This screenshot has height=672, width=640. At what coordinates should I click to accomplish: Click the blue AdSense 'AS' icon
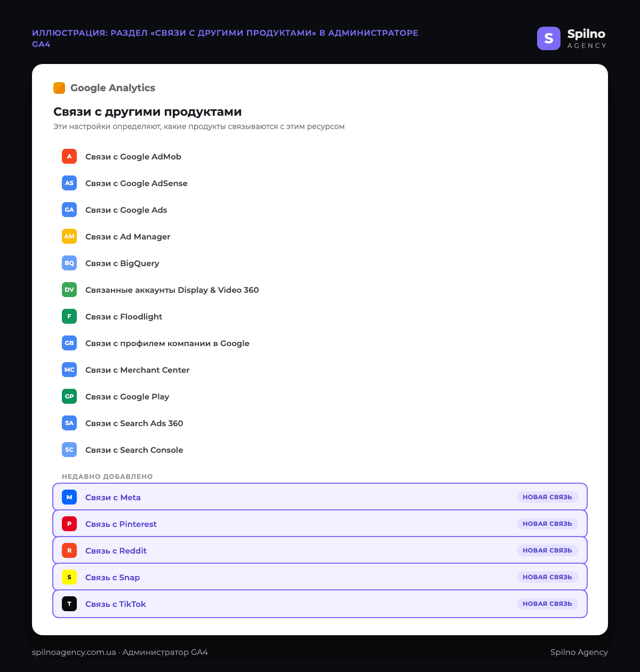coord(69,183)
